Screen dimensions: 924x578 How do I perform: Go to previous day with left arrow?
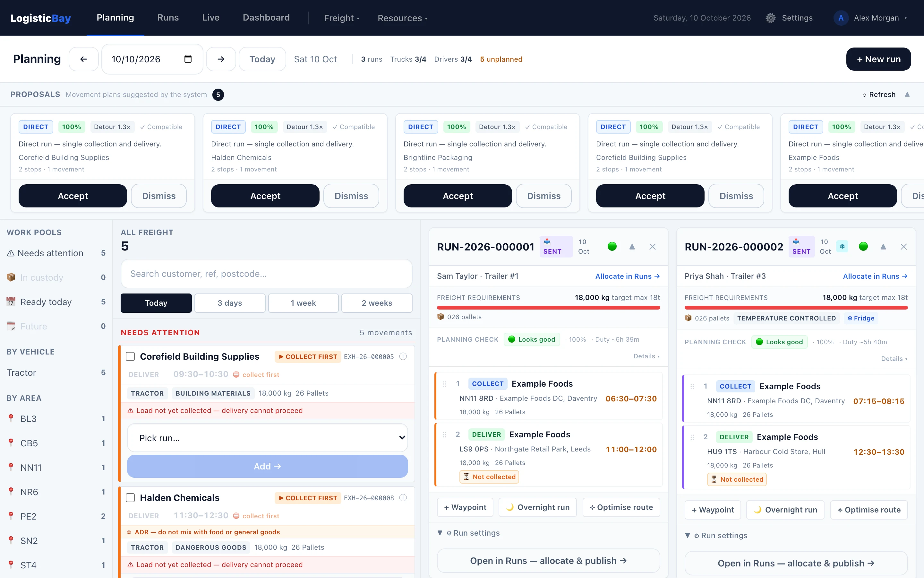click(84, 59)
